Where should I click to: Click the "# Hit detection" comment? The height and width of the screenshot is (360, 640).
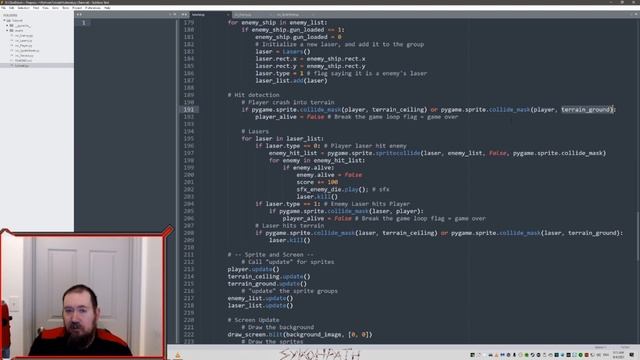(253, 95)
